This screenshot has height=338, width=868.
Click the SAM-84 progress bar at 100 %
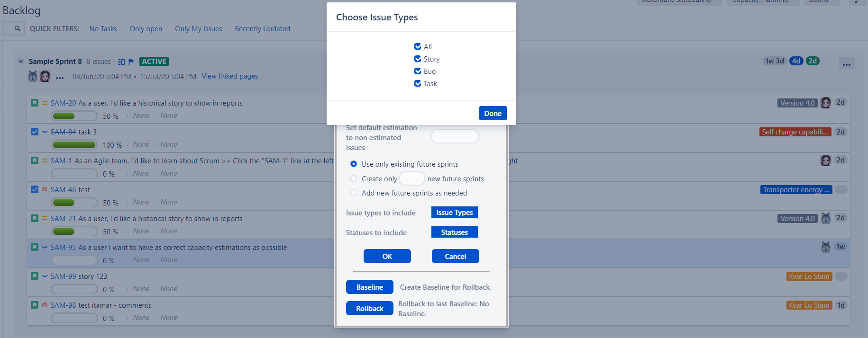74,145
